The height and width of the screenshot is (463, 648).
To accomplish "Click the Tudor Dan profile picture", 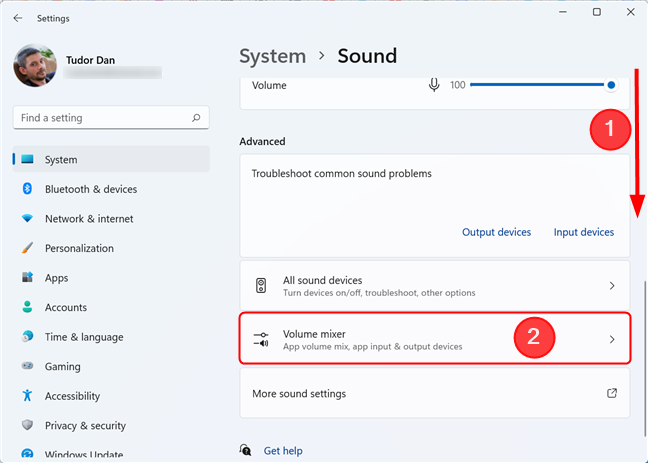I will pos(35,65).
